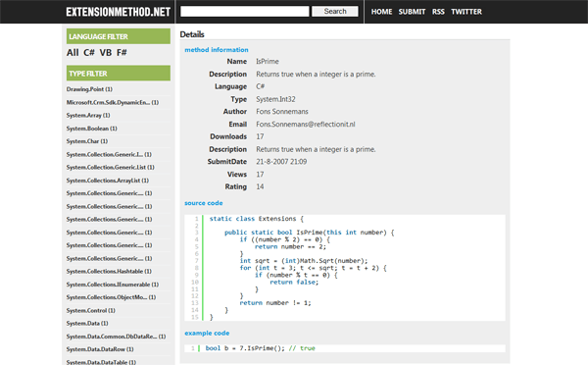Select Microsoft.Crm.Sdk.DynamicEn... type filter
The width and height of the screenshot is (588, 365).
click(113, 102)
